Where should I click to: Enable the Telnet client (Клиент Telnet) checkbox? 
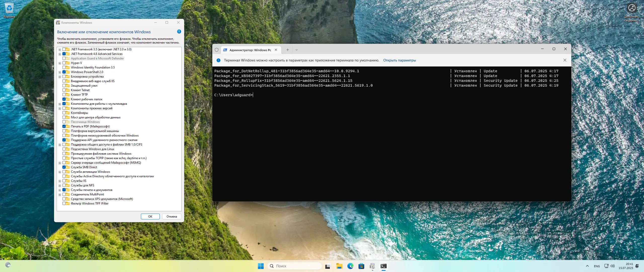64,90
